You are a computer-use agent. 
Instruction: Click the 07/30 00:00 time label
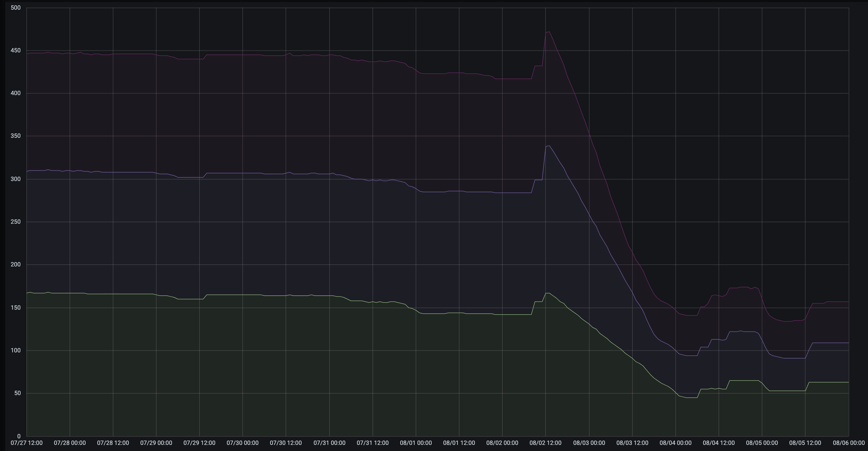(243, 443)
